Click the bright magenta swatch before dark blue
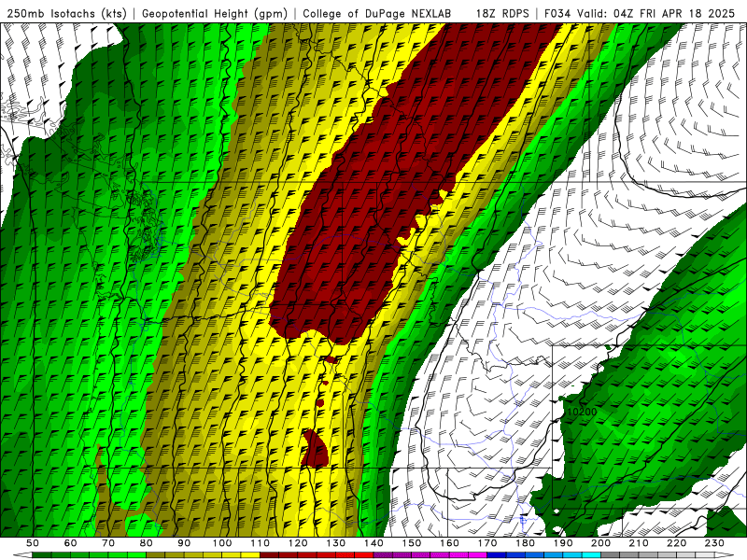 point(477,555)
